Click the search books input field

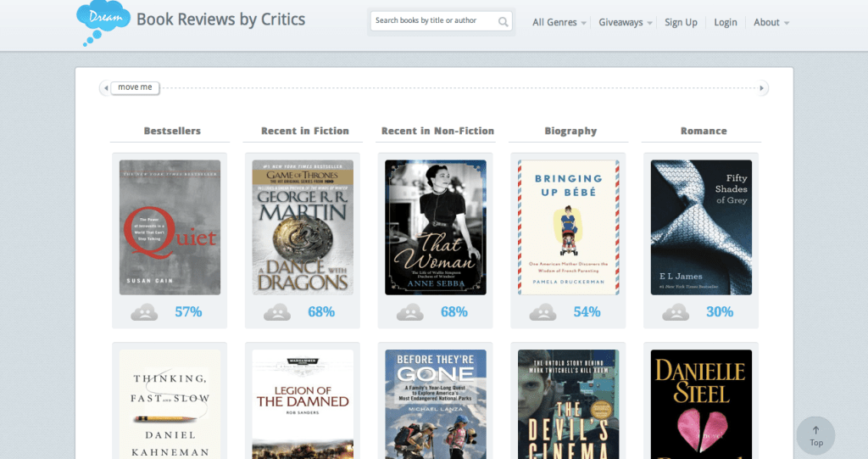pyautogui.click(x=432, y=21)
